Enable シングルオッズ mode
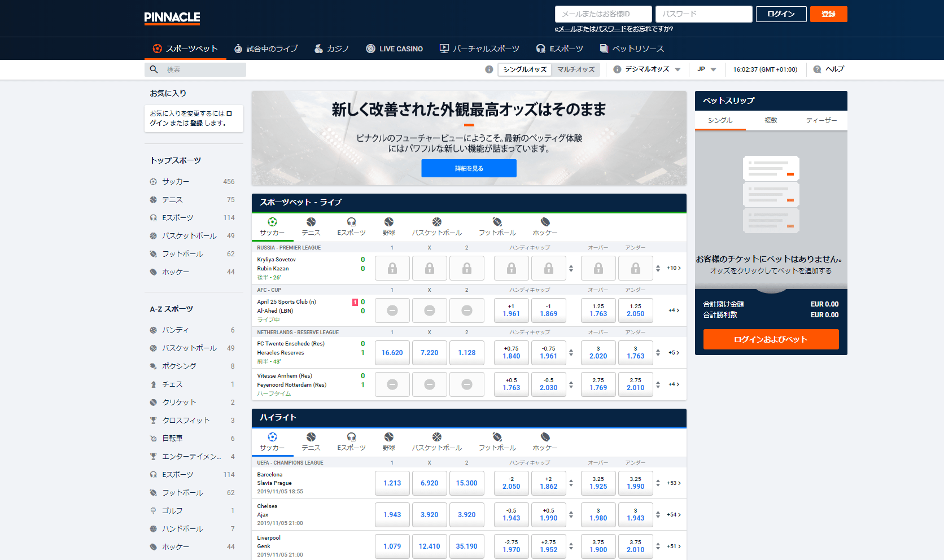 pos(524,69)
